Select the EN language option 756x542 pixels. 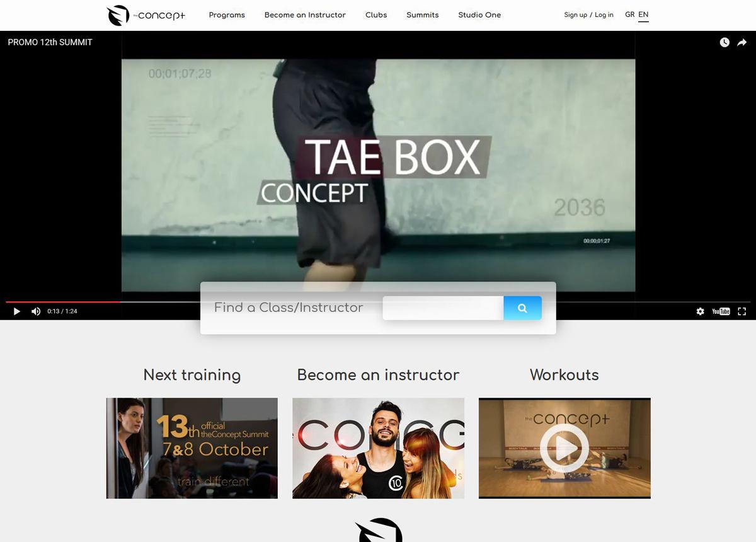643,14
